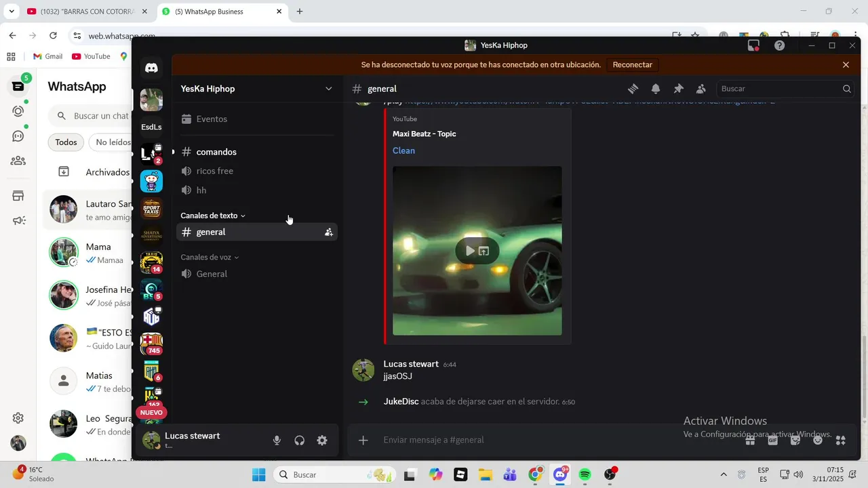Open the Shaiya Advertising server icon
Viewport: 868px width, 488px height.
(x=151, y=235)
